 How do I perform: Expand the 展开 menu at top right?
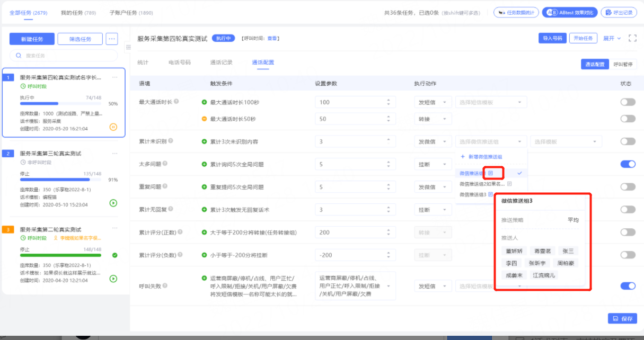pos(612,38)
